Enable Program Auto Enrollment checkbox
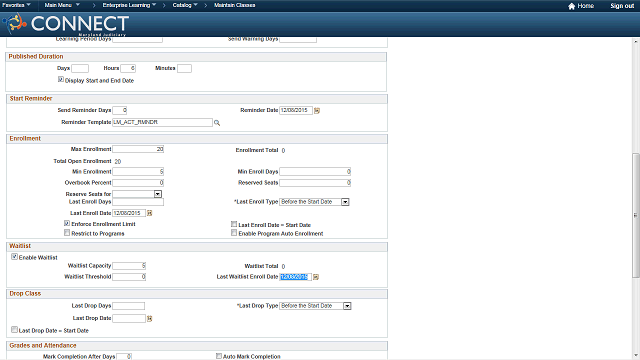Image resolution: width=640 pixels, height=360 pixels. pyautogui.click(x=234, y=233)
